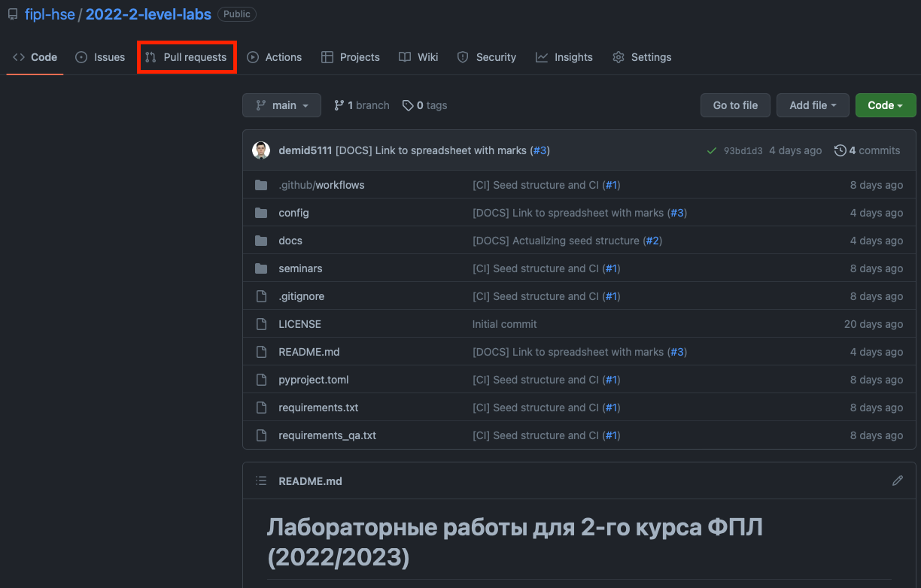
Task: Open the seminars folder
Action: coord(300,268)
